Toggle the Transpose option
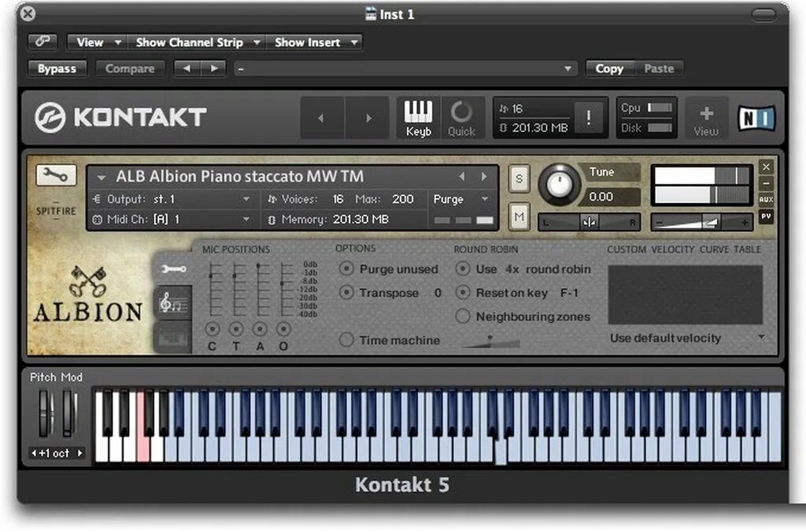806x532 pixels. tap(346, 292)
